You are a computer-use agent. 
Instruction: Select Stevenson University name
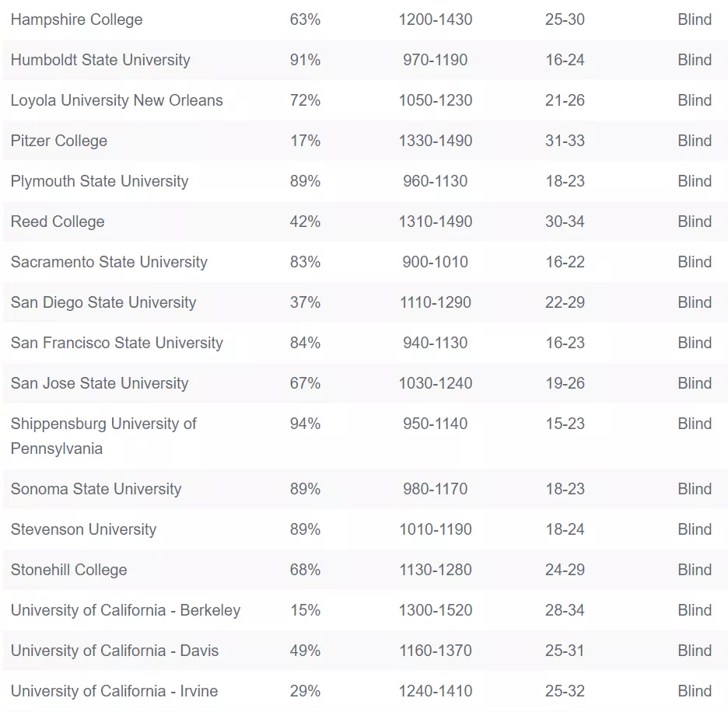83,529
